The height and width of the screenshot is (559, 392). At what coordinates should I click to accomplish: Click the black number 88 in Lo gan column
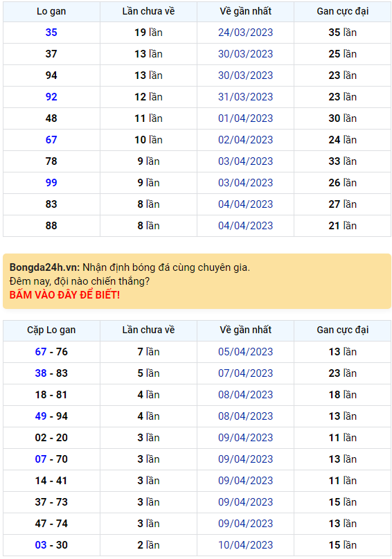point(51,226)
